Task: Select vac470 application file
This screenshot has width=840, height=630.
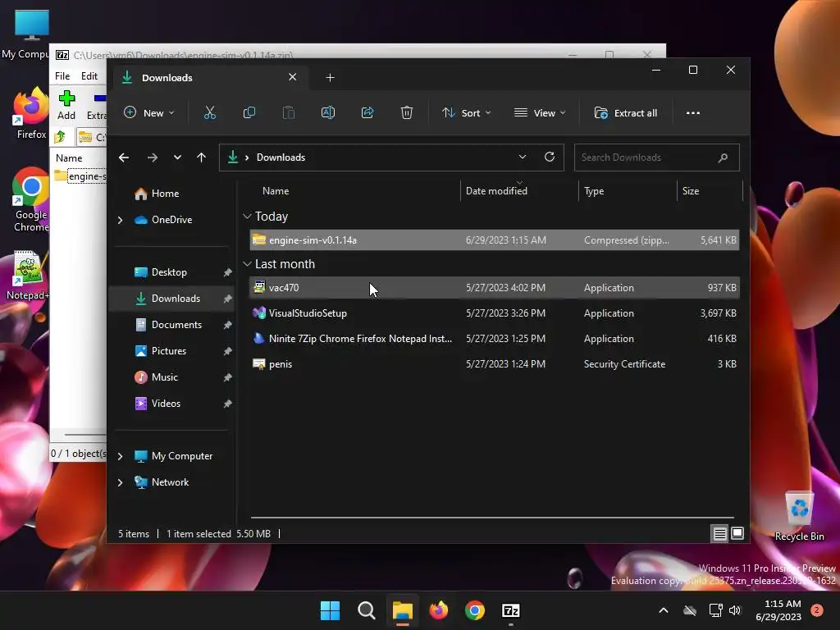Action: pos(494,288)
